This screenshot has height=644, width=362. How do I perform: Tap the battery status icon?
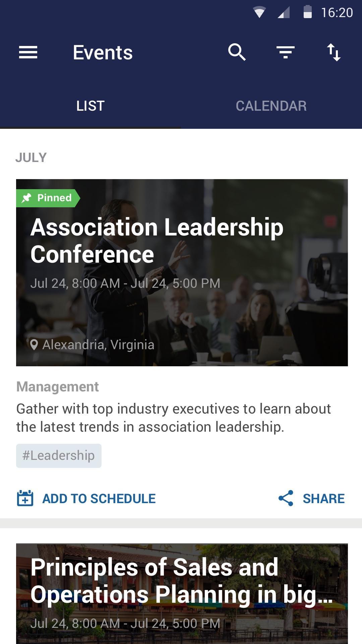pos(307,12)
